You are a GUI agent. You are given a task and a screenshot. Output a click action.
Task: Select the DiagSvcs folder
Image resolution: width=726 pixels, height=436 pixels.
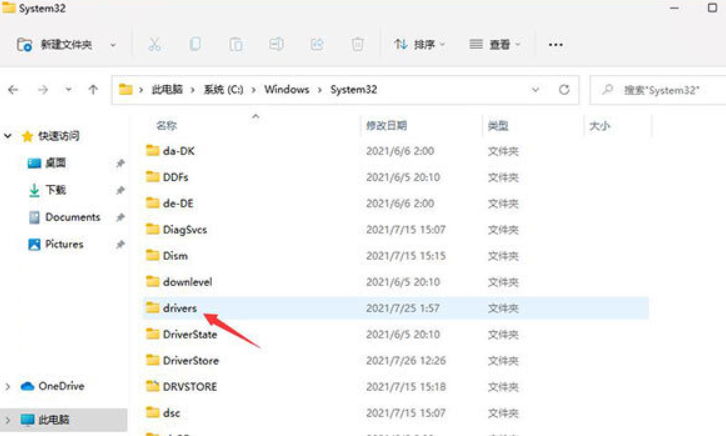(x=185, y=230)
